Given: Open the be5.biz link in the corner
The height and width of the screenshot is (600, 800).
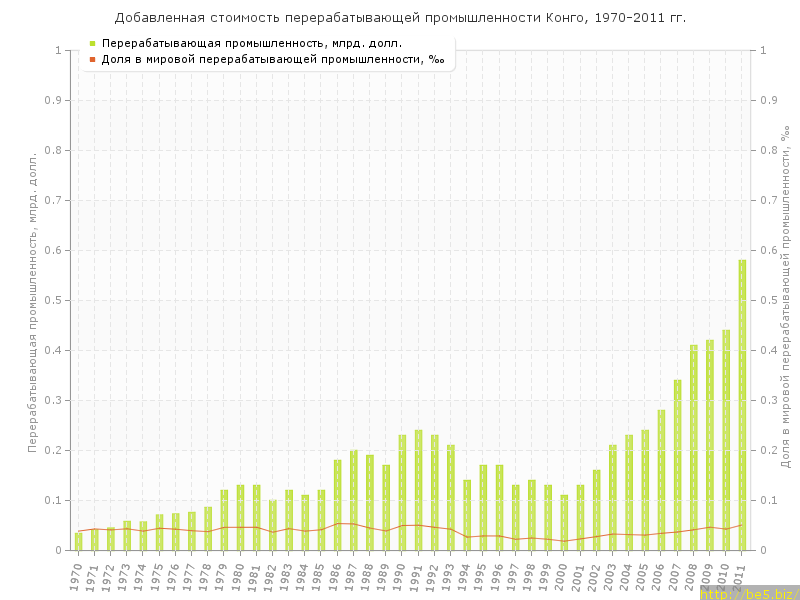Looking at the screenshot, I should coord(748,593).
